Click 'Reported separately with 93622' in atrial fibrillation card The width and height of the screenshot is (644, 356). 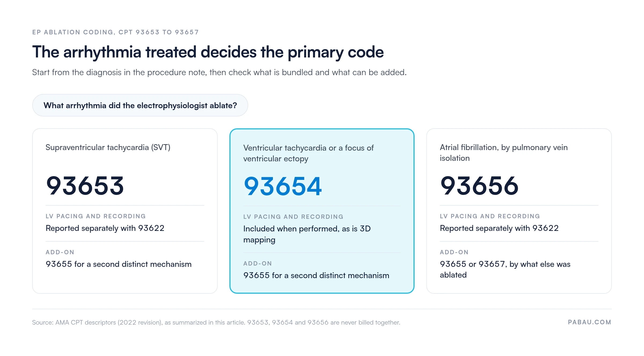pos(499,228)
